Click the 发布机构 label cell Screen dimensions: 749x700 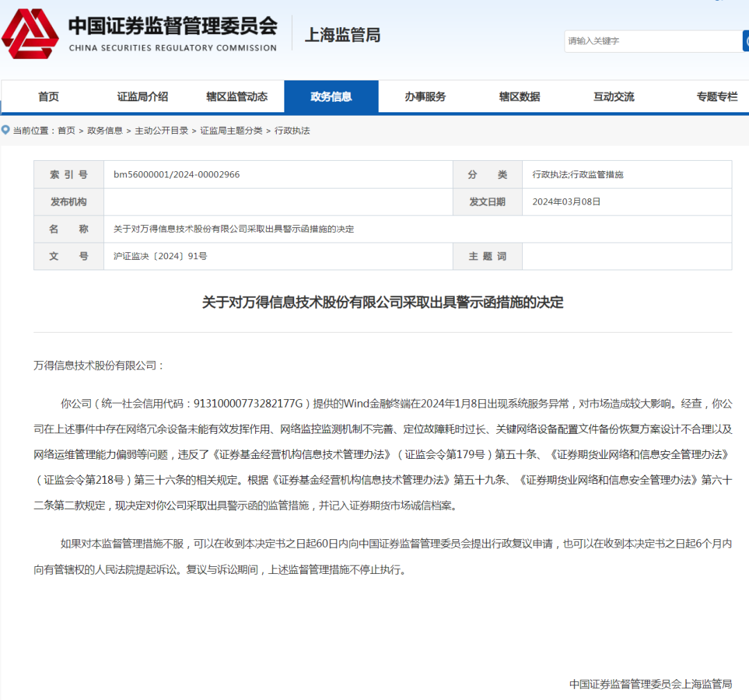coord(69,202)
